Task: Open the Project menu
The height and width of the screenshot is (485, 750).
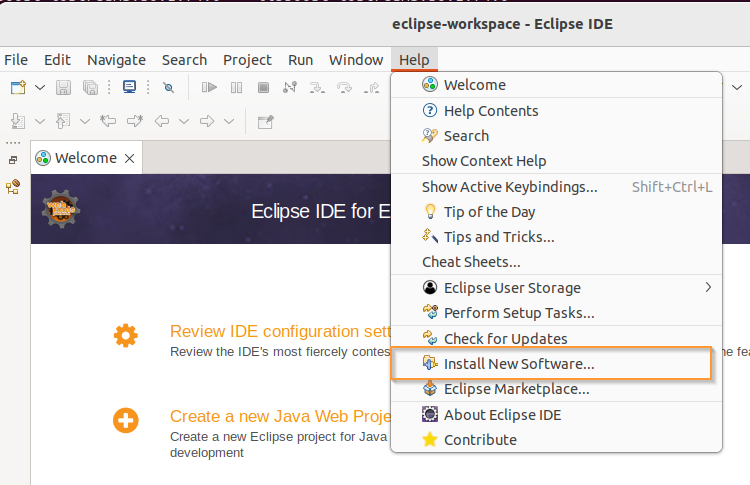Action: [247, 60]
